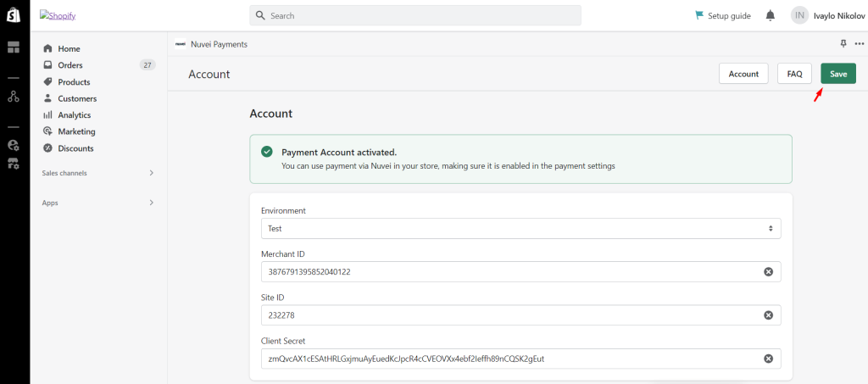Click the Marketing target icon
Image resolution: width=868 pixels, height=384 pixels.
point(48,131)
